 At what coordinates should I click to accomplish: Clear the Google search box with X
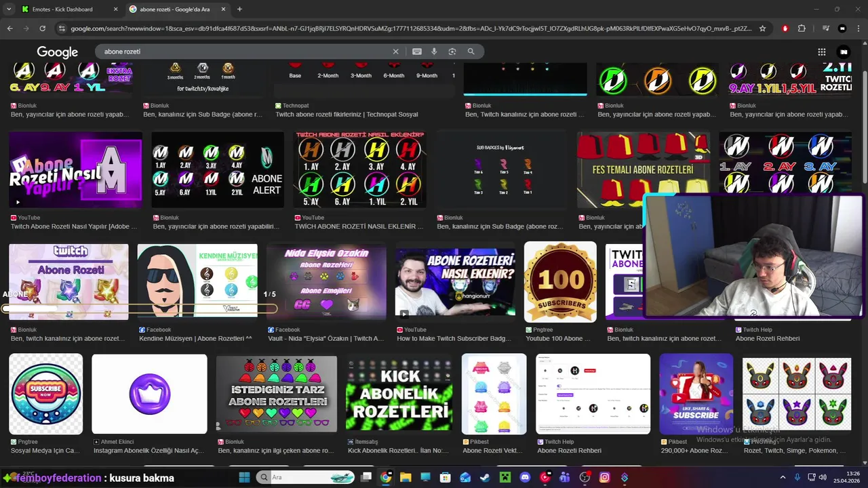pos(396,52)
